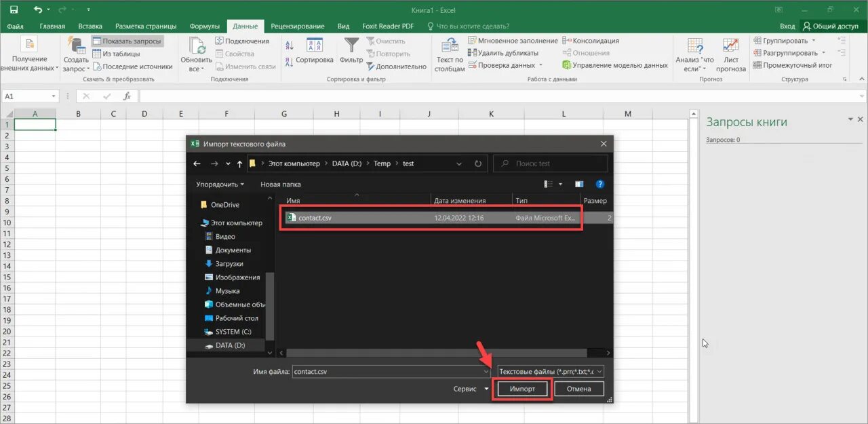The width and height of the screenshot is (868, 424).
Task: Click Консолидация command
Action: click(x=590, y=41)
